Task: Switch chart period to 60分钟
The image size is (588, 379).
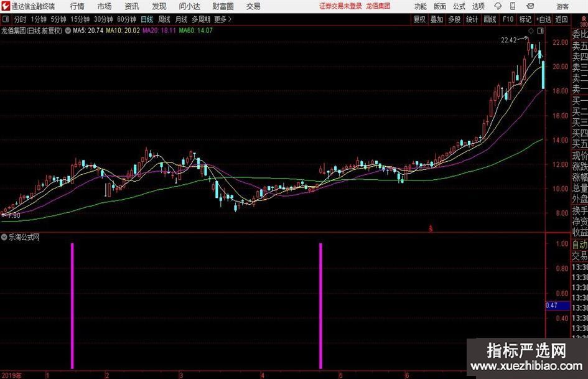Action: 126,19
